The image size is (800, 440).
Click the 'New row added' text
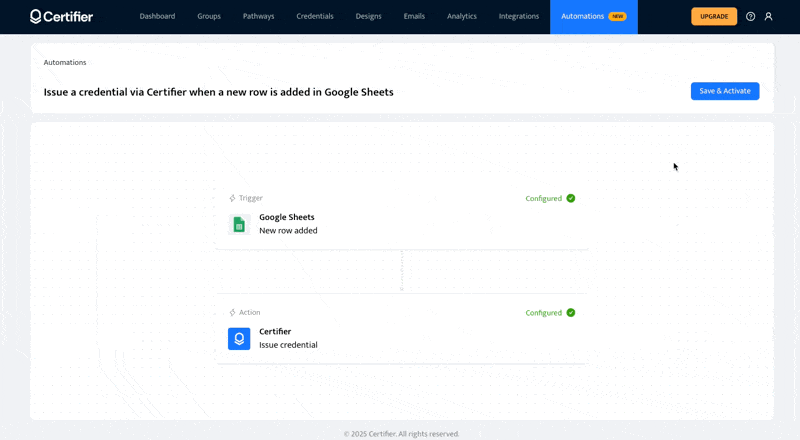[x=288, y=231]
